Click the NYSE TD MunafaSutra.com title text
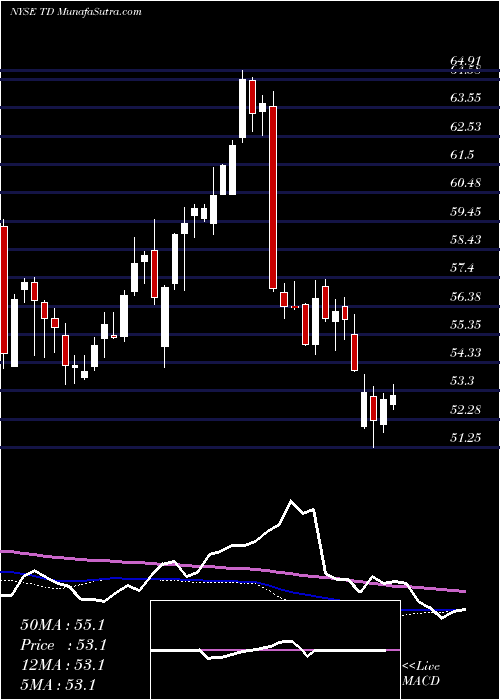Viewport: 500px width, 700px height. pos(75,12)
